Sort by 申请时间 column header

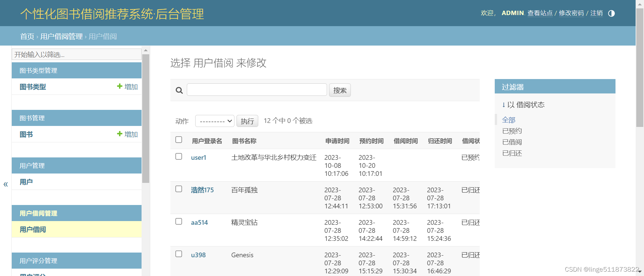pyautogui.click(x=337, y=141)
